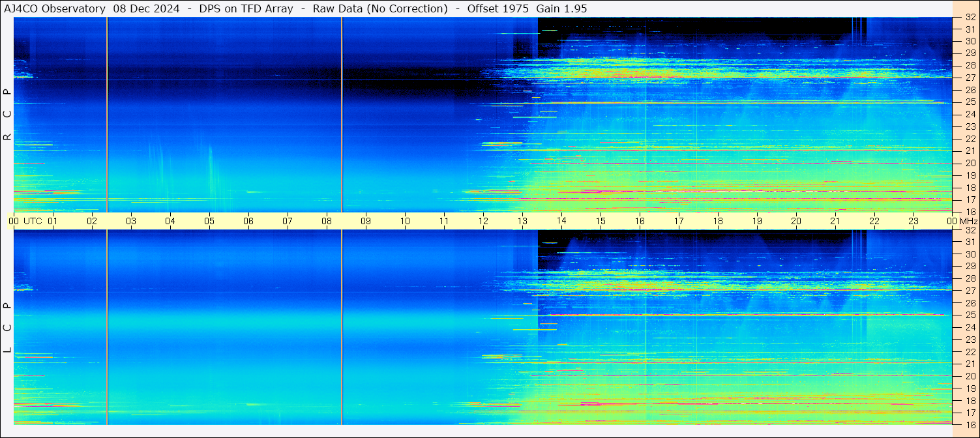This screenshot has height=438, width=980.
Task: Click the yellow marker after 02 UTC in RCP panel
Action: click(107, 115)
